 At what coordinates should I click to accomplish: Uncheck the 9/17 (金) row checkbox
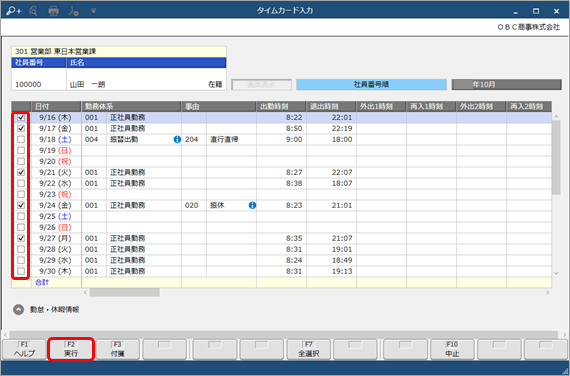click(21, 128)
